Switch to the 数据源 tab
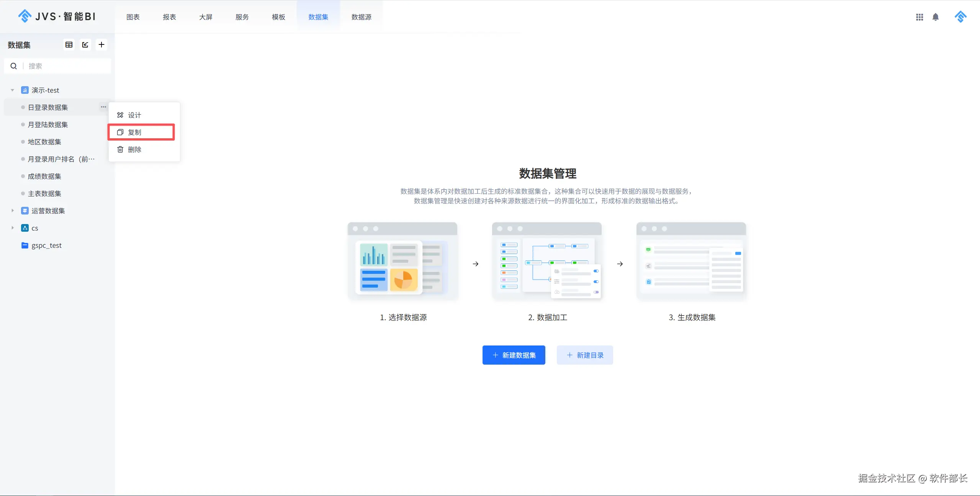This screenshot has height=496, width=980. point(361,17)
